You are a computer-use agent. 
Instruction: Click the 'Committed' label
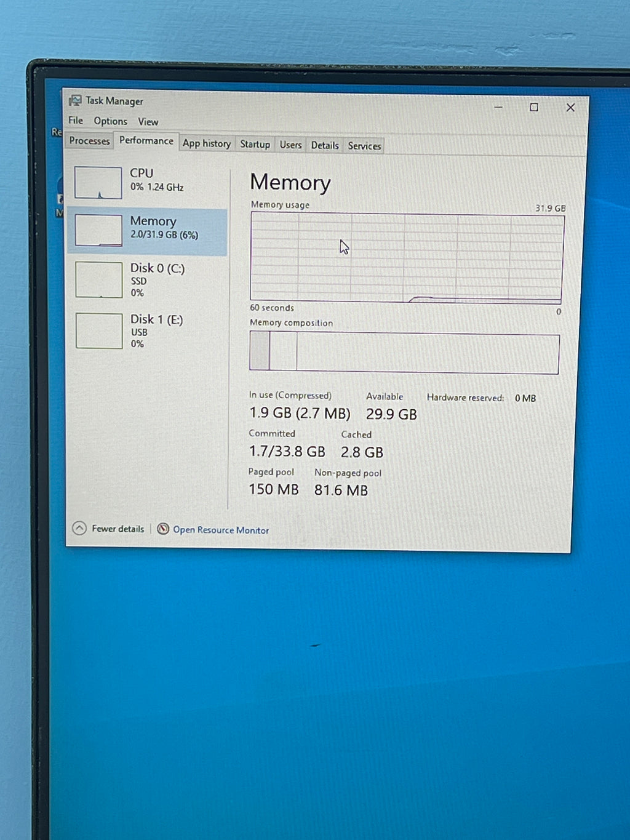point(272,433)
